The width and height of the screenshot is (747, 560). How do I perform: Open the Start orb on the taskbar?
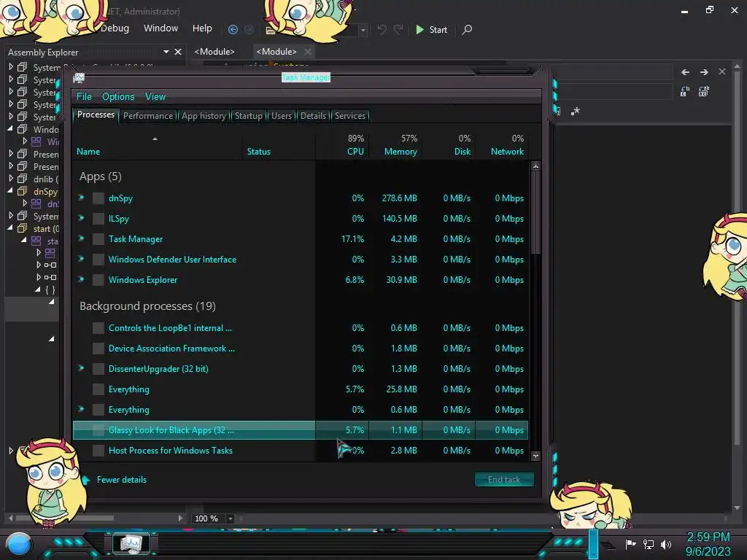(18, 545)
